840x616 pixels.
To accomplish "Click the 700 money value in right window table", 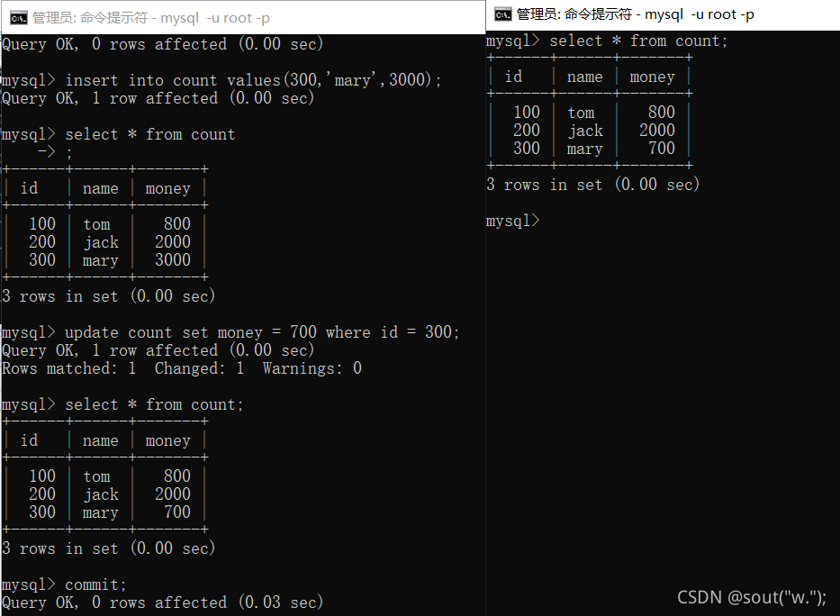I will pos(662,149).
